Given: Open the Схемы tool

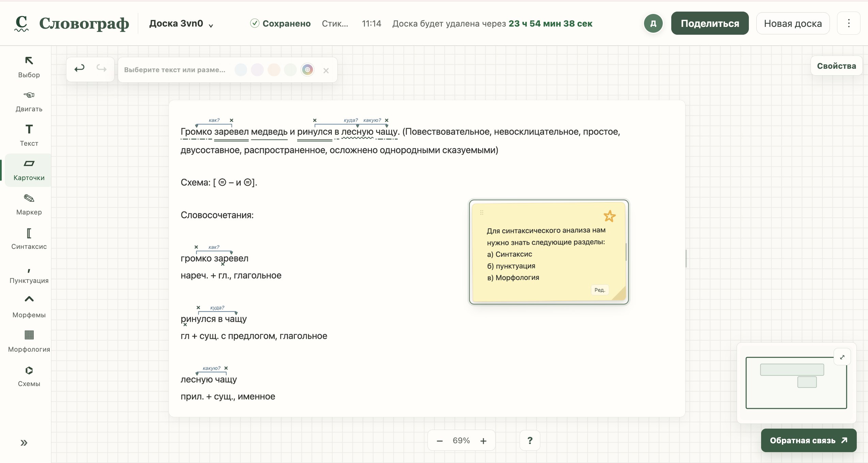Looking at the screenshot, I should click(29, 376).
